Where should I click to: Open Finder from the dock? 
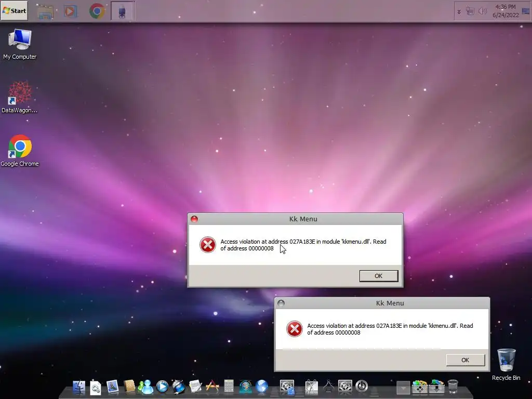[x=79, y=387]
